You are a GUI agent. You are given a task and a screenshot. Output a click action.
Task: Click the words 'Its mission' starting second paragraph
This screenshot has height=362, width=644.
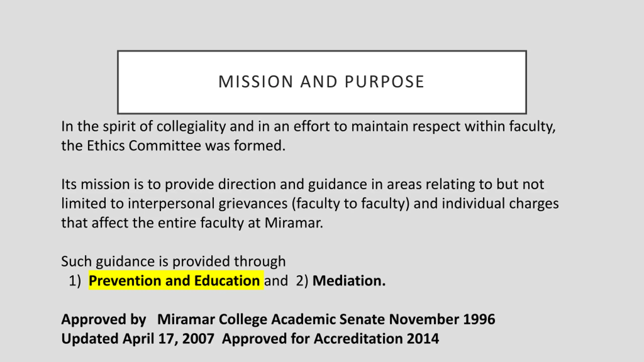coord(95,184)
